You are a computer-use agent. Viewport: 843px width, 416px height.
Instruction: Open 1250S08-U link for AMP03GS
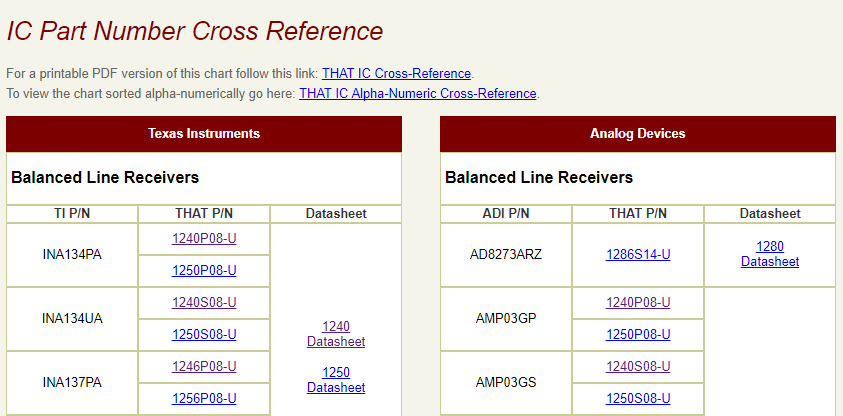click(x=638, y=399)
